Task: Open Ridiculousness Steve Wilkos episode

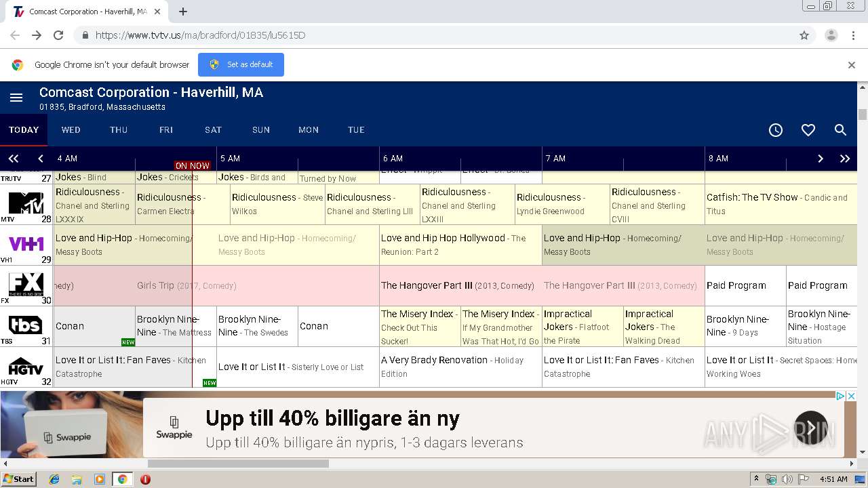Action: pyautogui.click(x=277, y=204)
